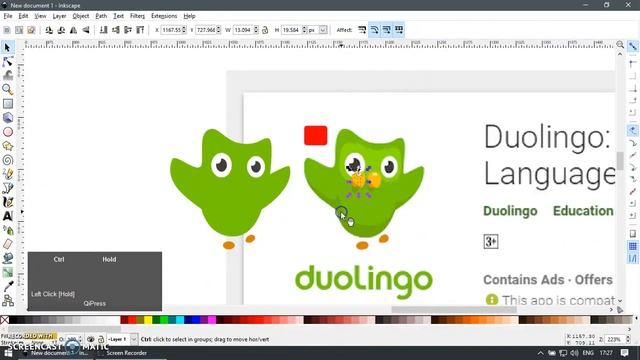
Task: Open the Layer menu
Action: tap(59, 16)
